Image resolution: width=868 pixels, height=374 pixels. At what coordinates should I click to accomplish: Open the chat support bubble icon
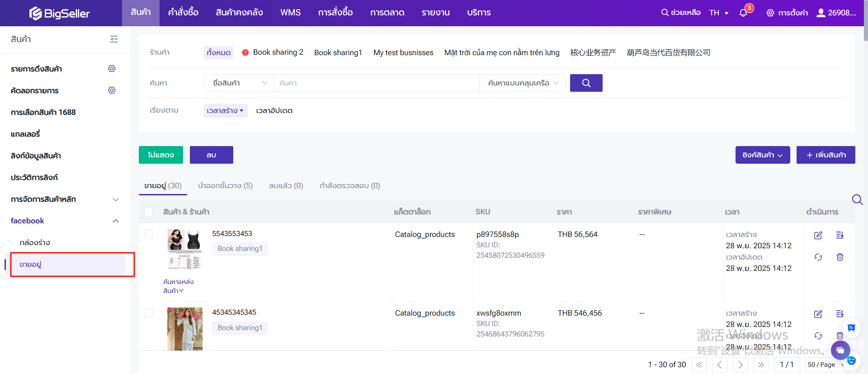coord(840,350)
